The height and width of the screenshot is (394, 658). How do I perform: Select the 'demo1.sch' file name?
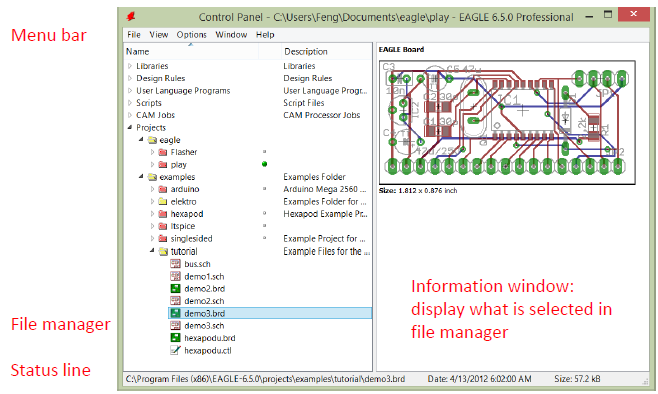tap(204, 277)
